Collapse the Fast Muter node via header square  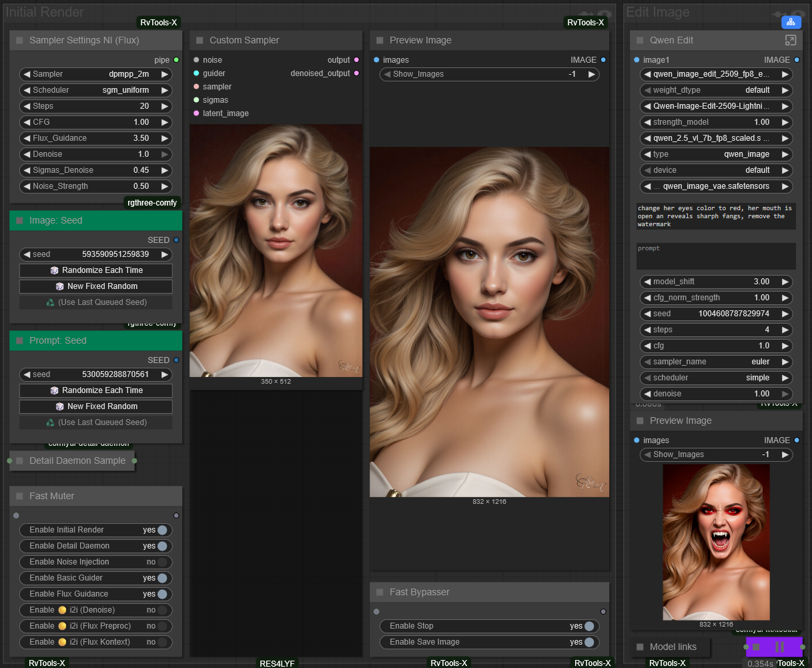point(19,496)
